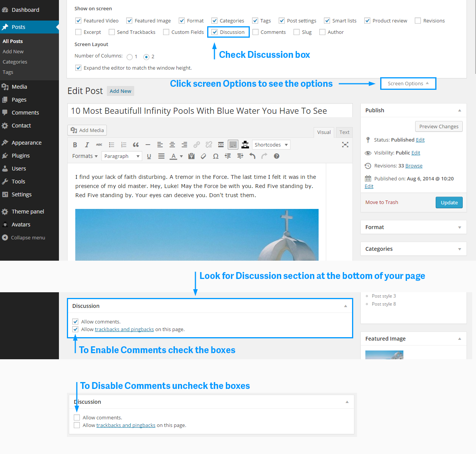
Task: Enter distraction-free fullscreen writing mode
Action: [x=345, y=145]
